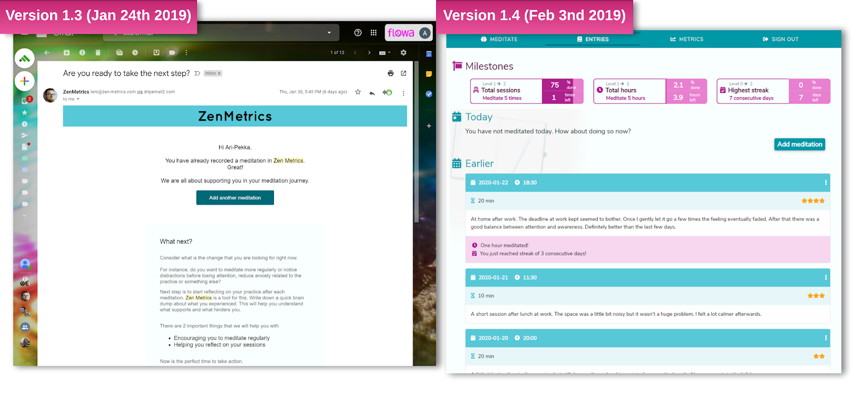
Task: Print the email with printer icon
Action: 391,73
